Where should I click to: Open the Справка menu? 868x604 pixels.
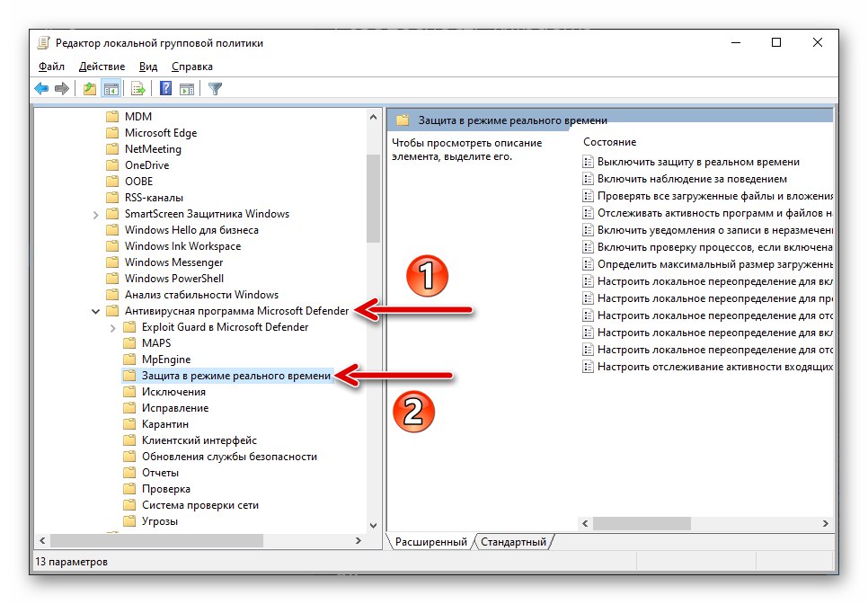coord(192,67)
